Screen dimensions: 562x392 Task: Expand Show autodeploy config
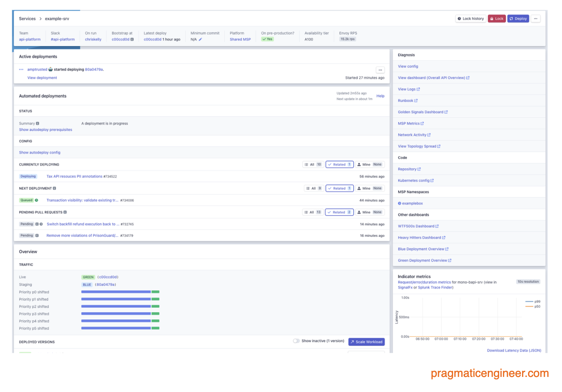click(40, 152)
